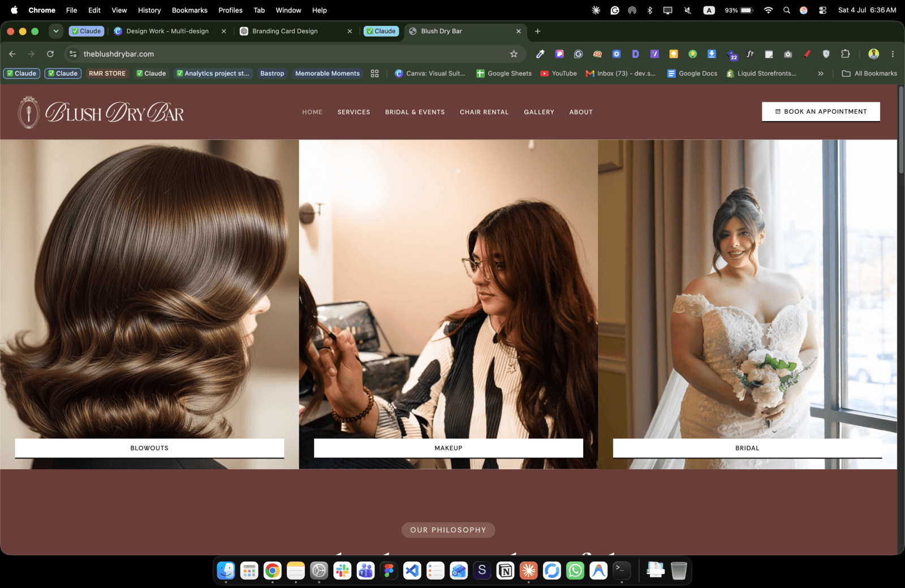Image resolution: width=905 pixels, height=588 pixels.
Task: Open the Bookmarks menu in menu bar
Action: (189, 10)
